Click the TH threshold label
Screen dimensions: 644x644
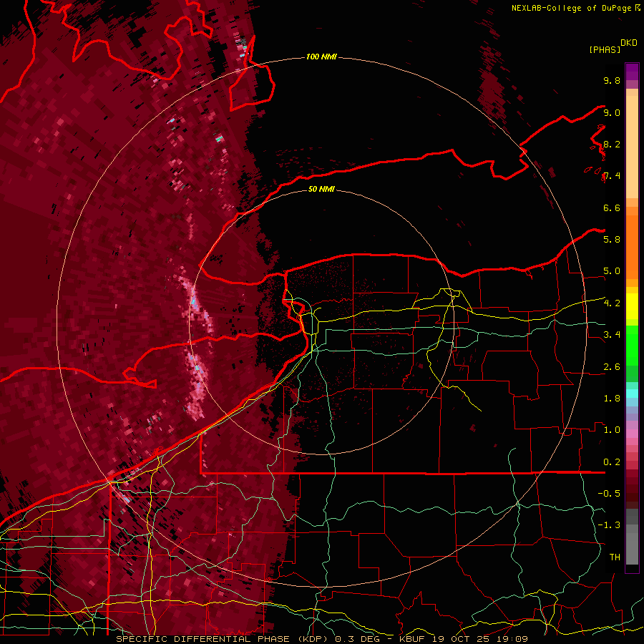coord(615,557)
